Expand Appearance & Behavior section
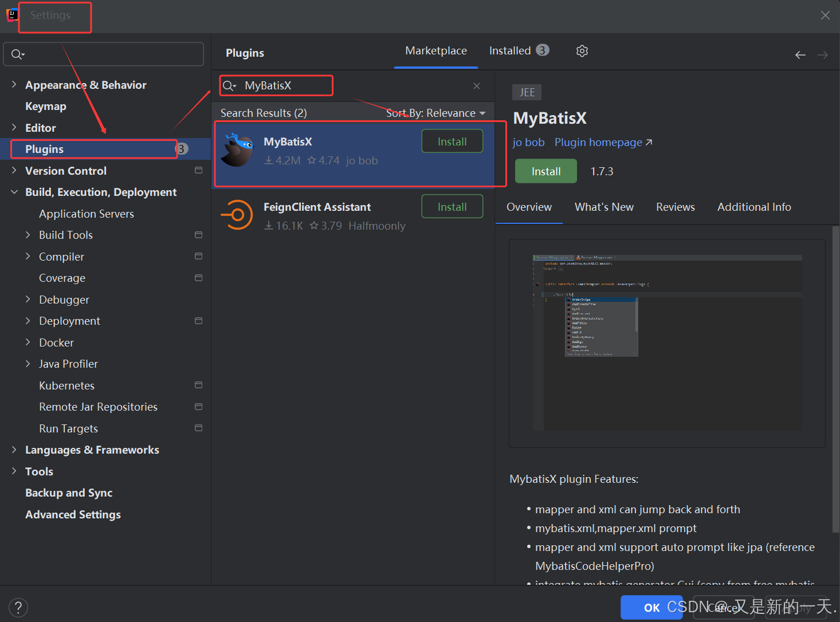This screenshot has width=840, height=622. 14,85
